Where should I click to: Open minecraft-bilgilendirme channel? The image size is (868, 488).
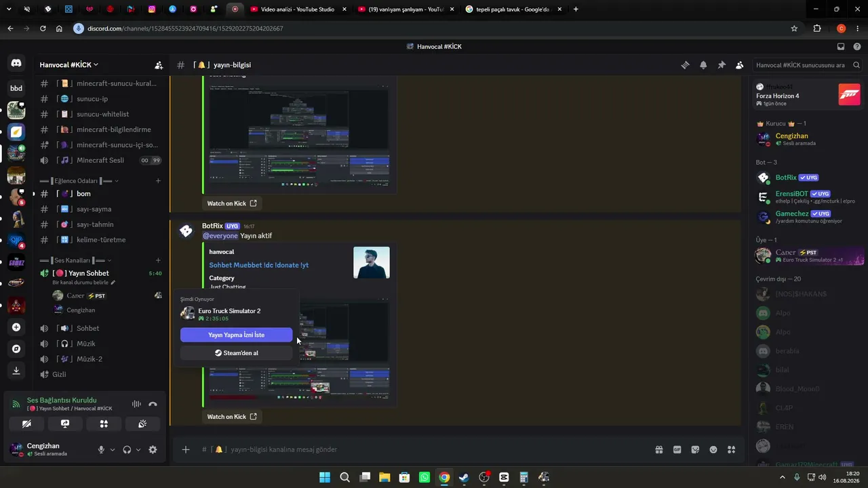[x=102, y=129]
